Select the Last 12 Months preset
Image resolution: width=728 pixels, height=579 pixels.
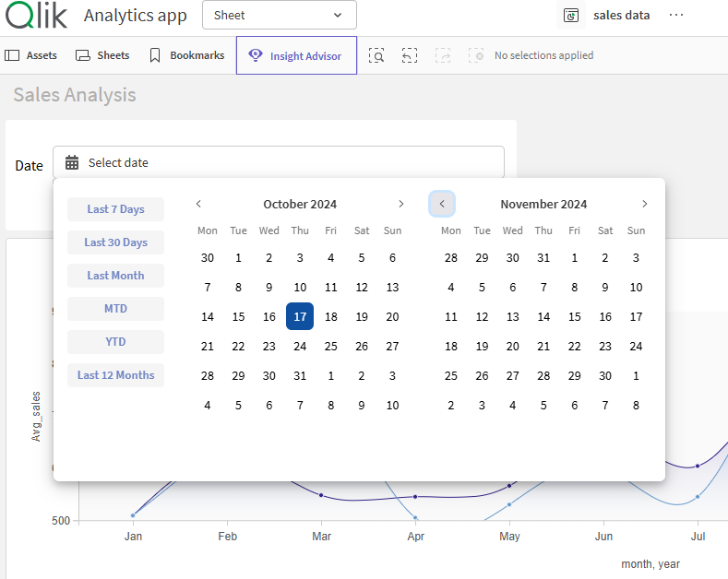115,375
